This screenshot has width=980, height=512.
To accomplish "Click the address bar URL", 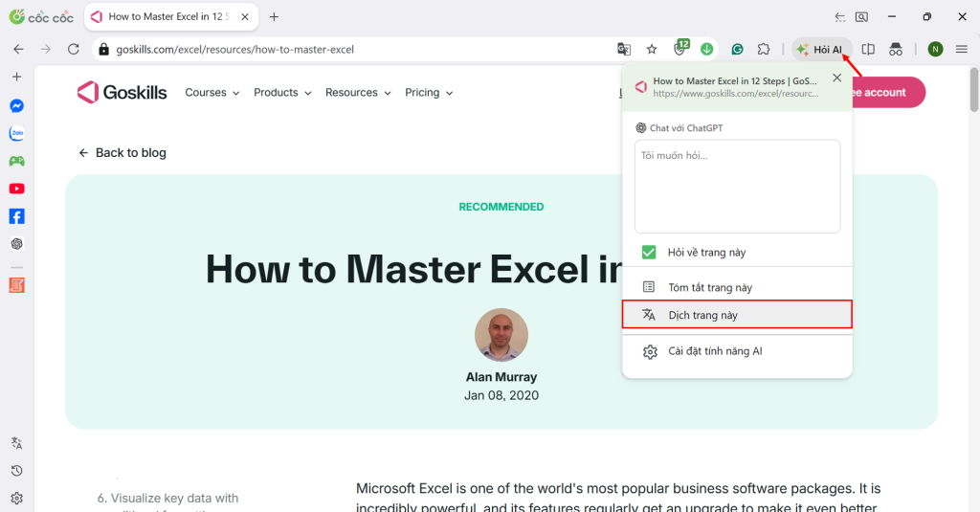I will 235,50.
